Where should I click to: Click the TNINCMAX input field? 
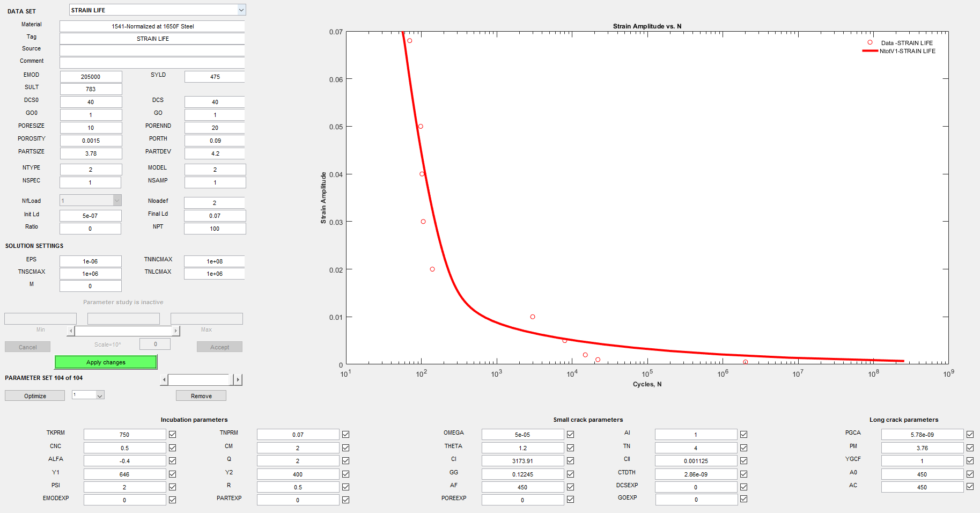215,261
